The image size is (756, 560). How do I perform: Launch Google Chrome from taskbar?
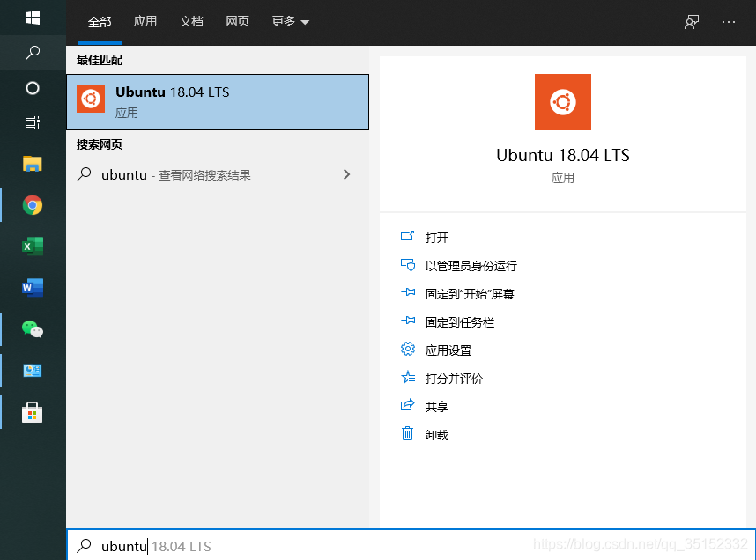33,205
